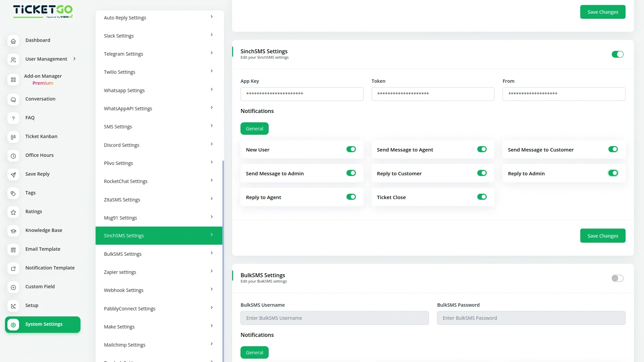Click the Ticket Kanban board icon
This screenshot has width=644, height=362.
(13, 137)
